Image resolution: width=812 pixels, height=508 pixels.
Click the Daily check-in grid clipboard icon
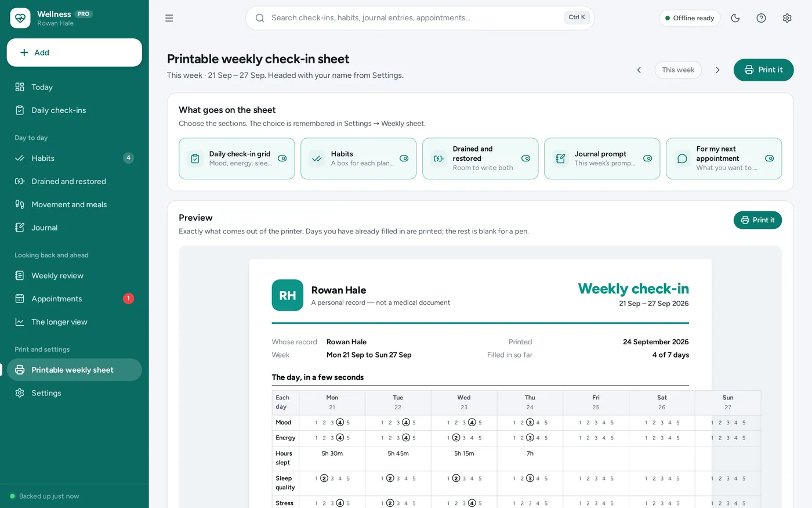(195, 158)
